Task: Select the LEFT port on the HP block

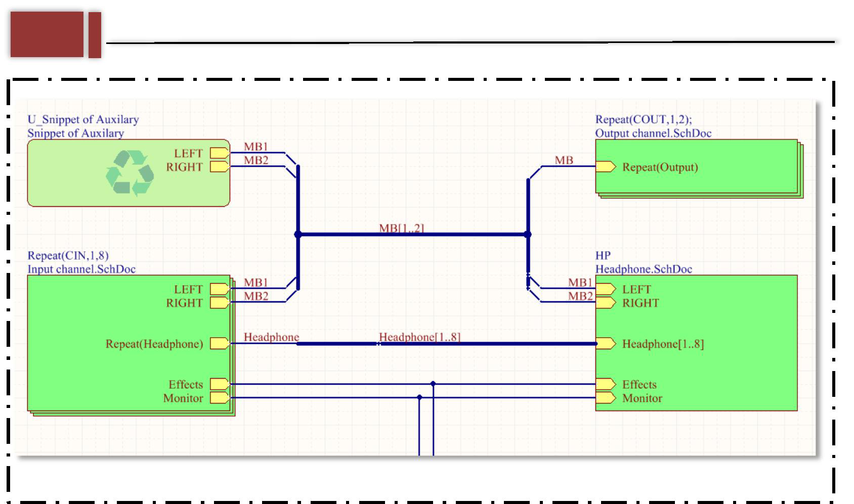Action: pos(606,289)
